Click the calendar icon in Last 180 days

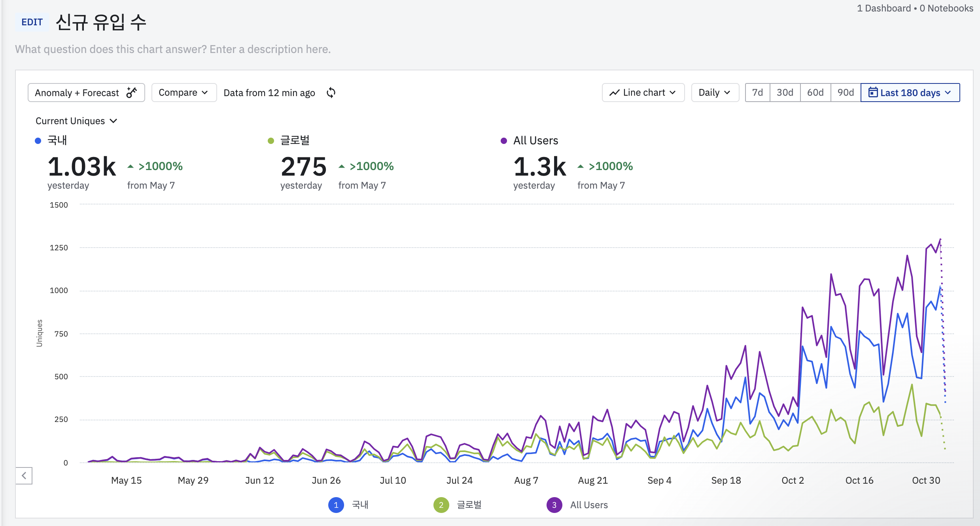click(873, 93)
